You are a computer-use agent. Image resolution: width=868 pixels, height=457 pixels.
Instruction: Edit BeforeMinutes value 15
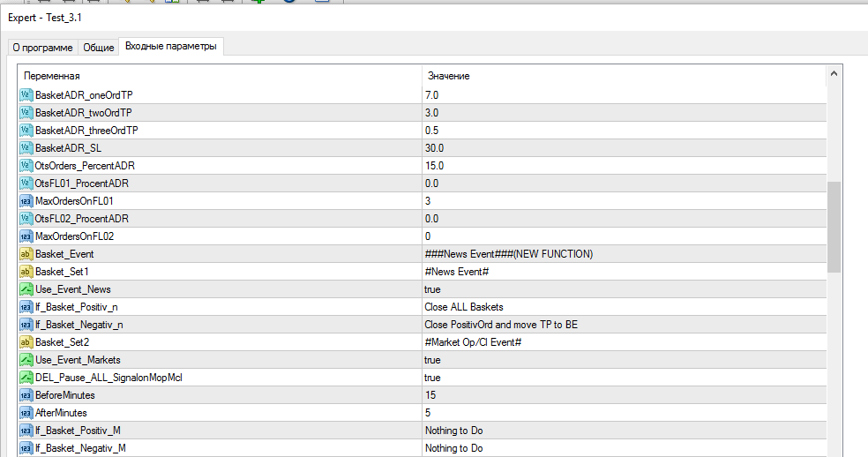coord(624,395)
